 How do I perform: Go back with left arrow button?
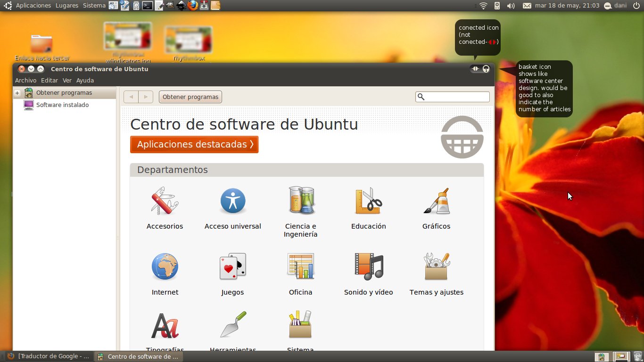point(131,97)
